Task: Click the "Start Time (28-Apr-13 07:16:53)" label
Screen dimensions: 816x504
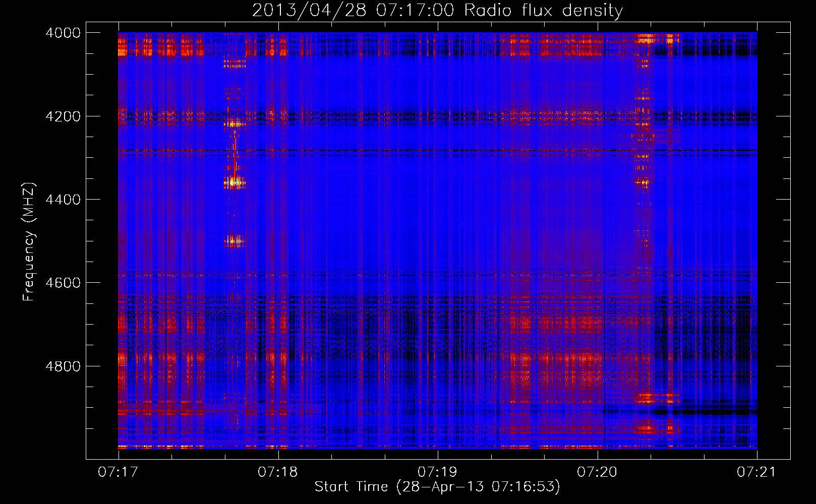Action: pyautogui.click(x=437, y=487)
